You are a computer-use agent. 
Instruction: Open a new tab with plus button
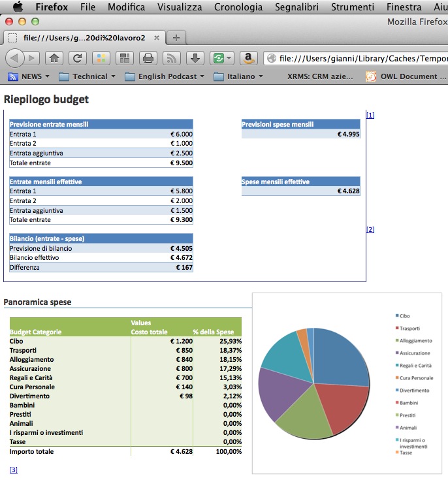click(176, 37)
